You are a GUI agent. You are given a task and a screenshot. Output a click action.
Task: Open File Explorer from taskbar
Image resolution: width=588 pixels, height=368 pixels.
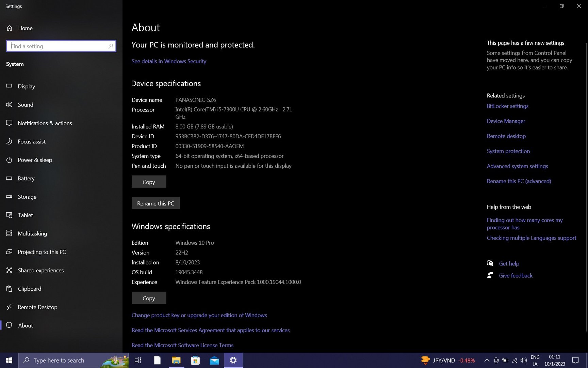pos(176,361)
